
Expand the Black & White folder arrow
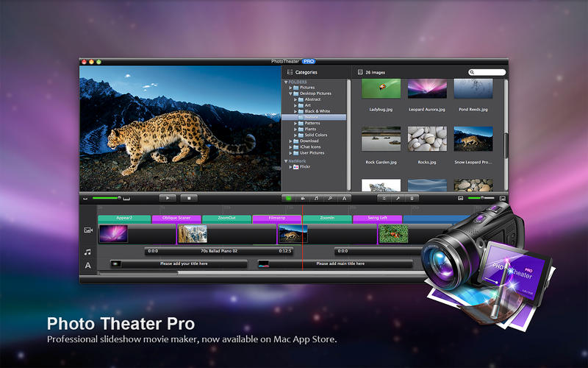click(295, 112)
